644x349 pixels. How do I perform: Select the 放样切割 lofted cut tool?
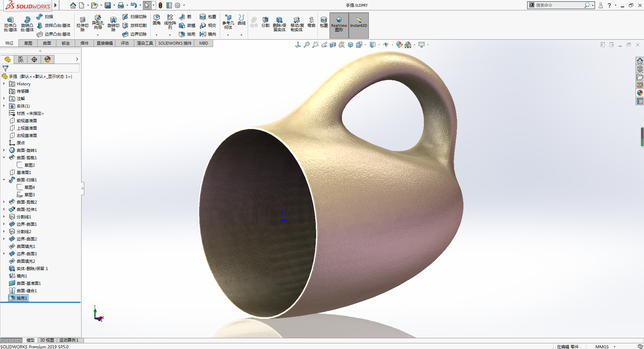pos(135,26)
